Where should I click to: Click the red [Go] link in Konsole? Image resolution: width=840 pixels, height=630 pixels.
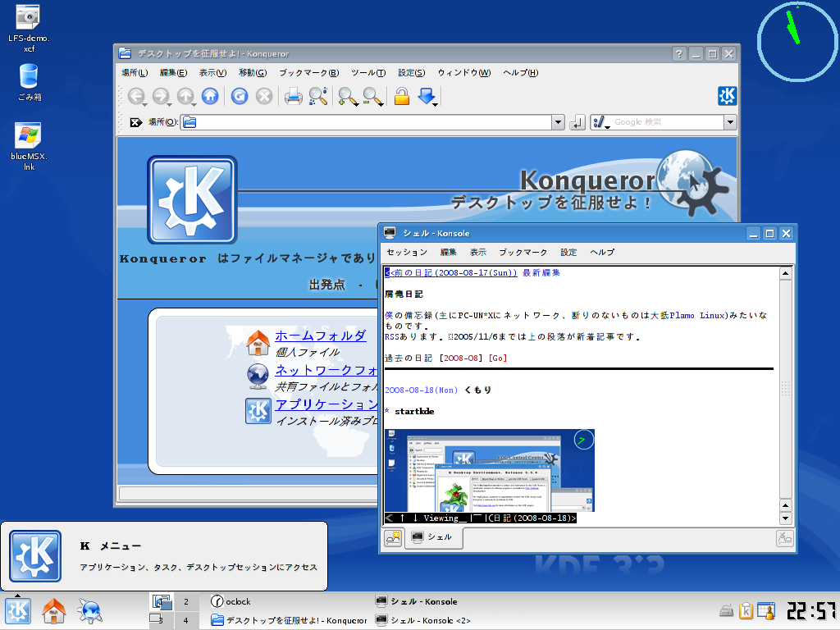coord(497,358)
